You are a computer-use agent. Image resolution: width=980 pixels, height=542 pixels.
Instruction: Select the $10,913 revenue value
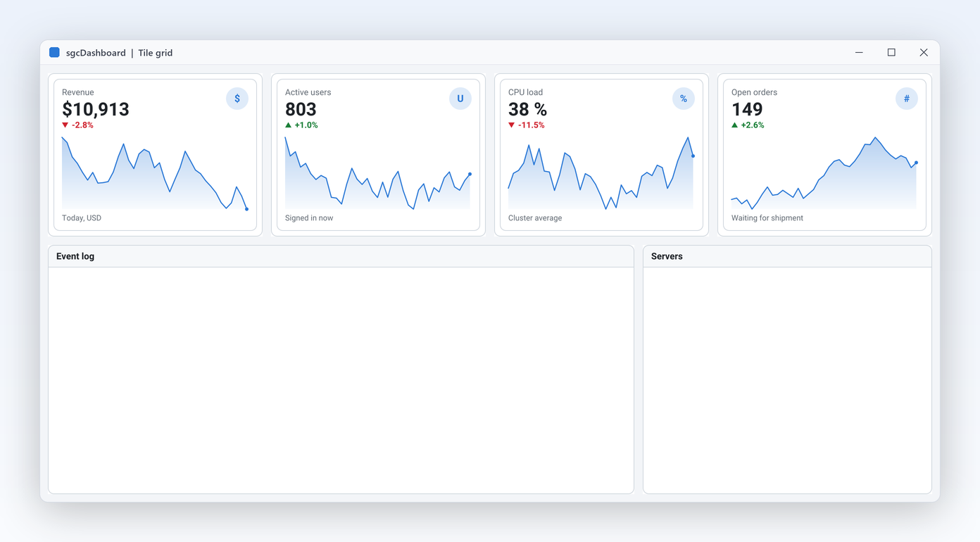point(96,109)
